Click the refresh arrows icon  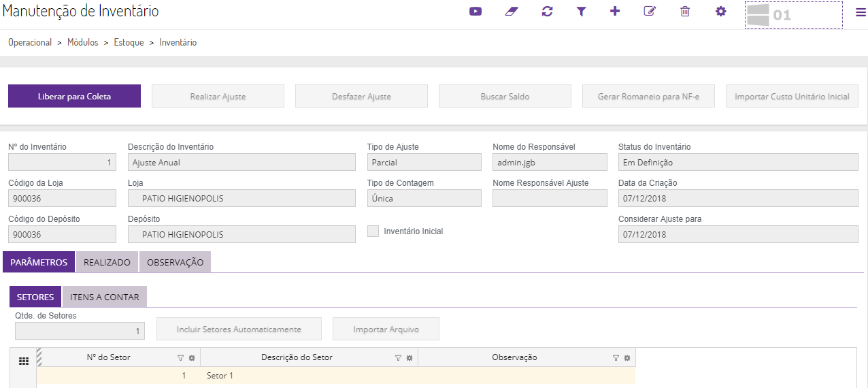click(547, 12)
